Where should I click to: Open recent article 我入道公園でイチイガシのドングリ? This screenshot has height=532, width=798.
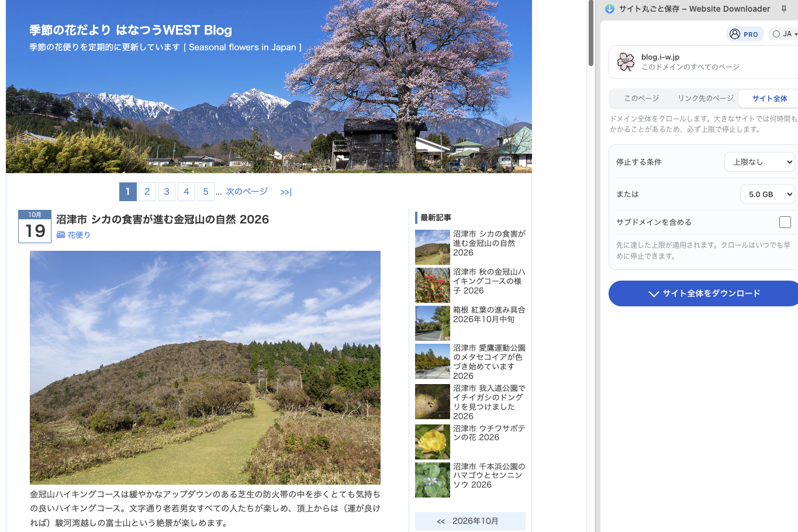(x=489, y=402)
